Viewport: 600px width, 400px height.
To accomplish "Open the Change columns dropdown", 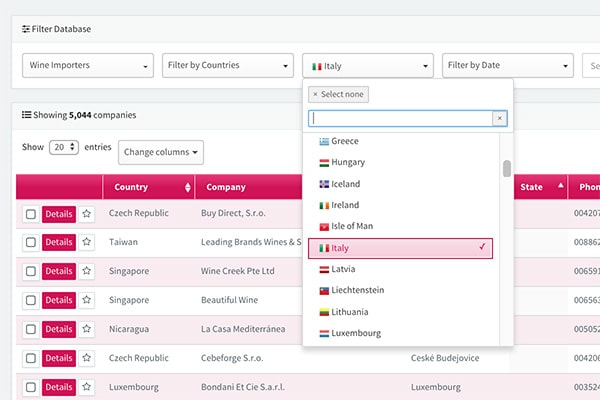I will [x=161, y=152].
